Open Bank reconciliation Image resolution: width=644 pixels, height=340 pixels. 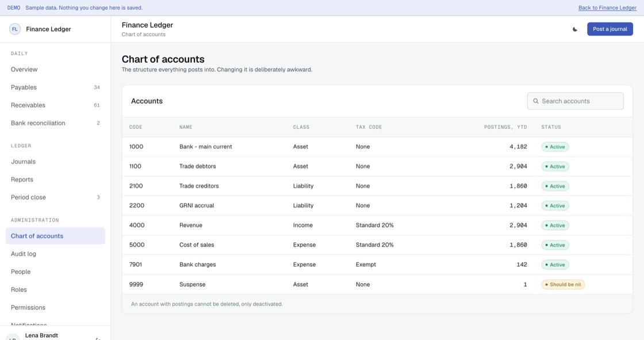coord(55,123)
